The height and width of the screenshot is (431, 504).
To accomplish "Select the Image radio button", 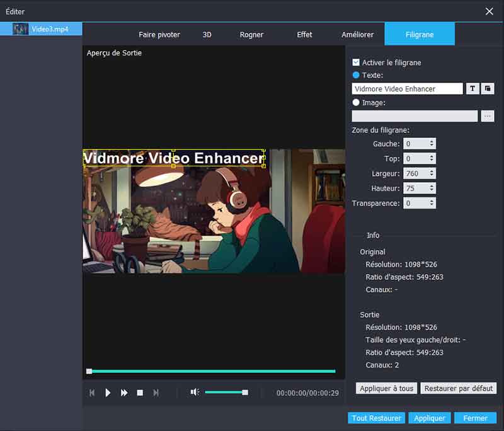I will (x=356, y=103).
